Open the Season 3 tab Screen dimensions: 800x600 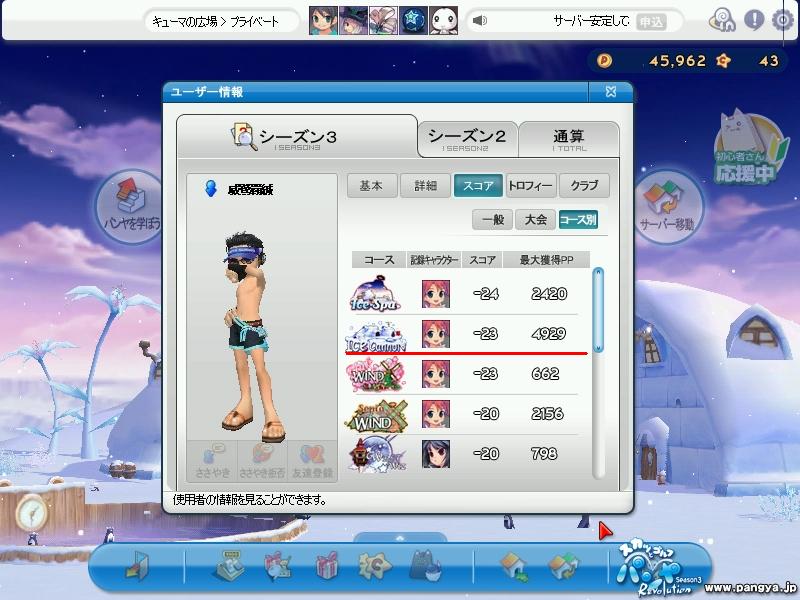[x=297, y=136]
